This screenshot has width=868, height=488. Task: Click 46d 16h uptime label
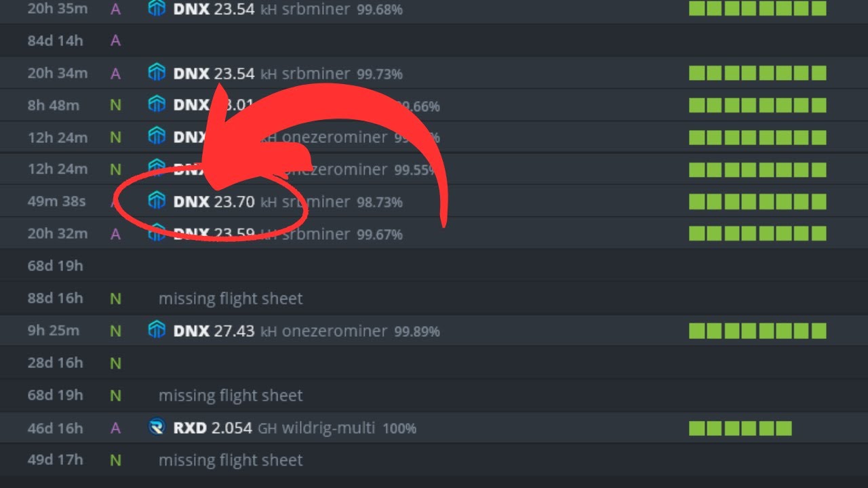click(x=56, y=428)
